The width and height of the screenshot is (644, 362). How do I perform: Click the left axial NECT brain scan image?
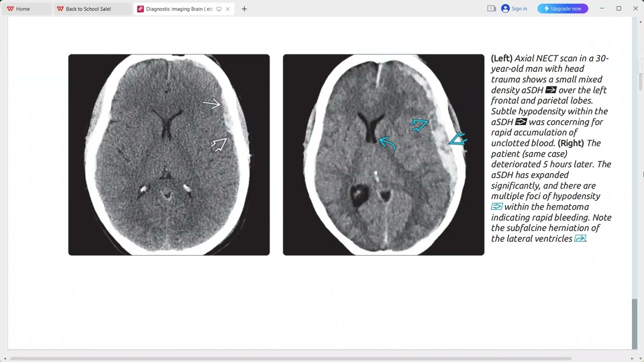(169, 155)
